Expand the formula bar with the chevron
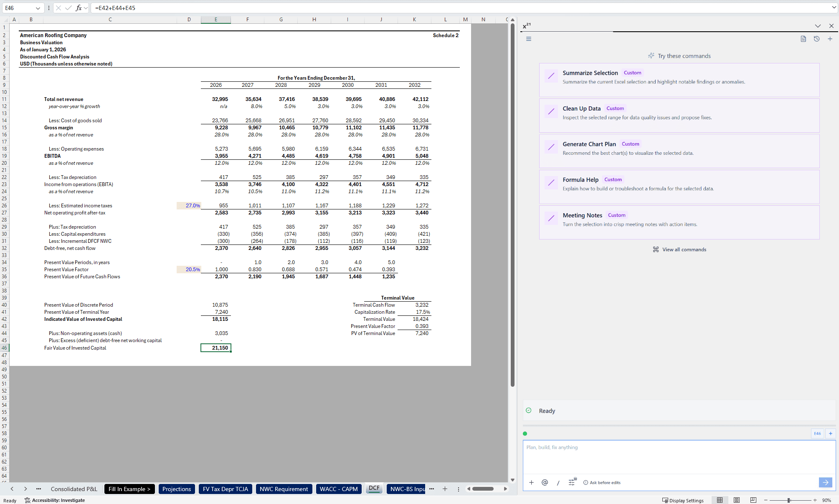Viewport: 839px width, 504px height. coord(834,8)
